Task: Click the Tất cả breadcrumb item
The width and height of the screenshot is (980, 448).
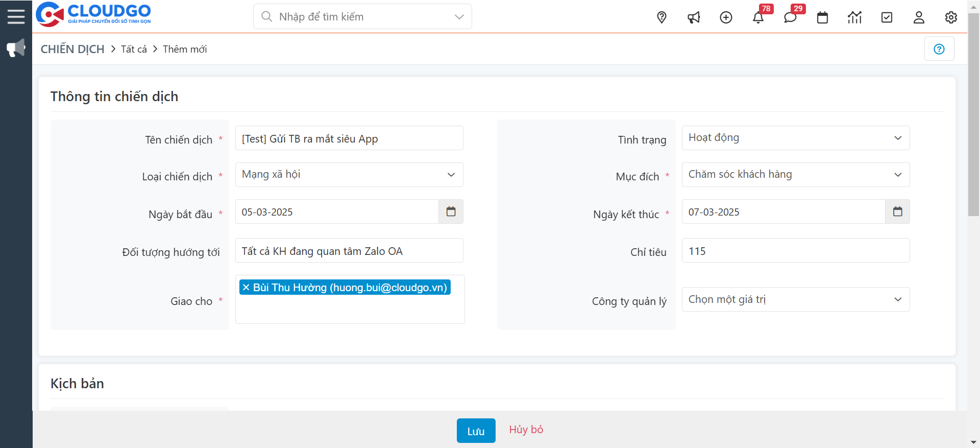Action: [134, 49]
